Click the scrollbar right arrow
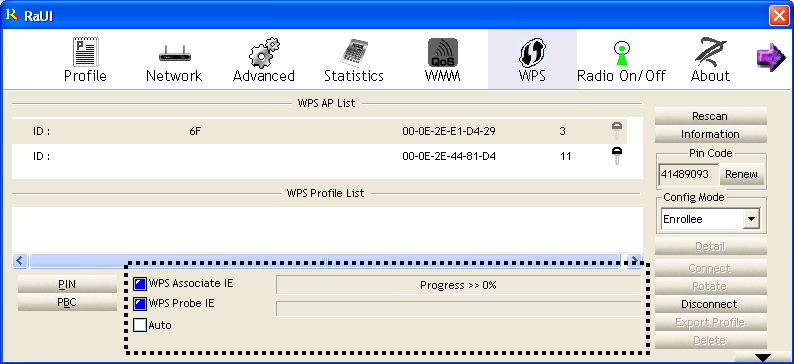794x364 pixels. [x=634, y=260]
